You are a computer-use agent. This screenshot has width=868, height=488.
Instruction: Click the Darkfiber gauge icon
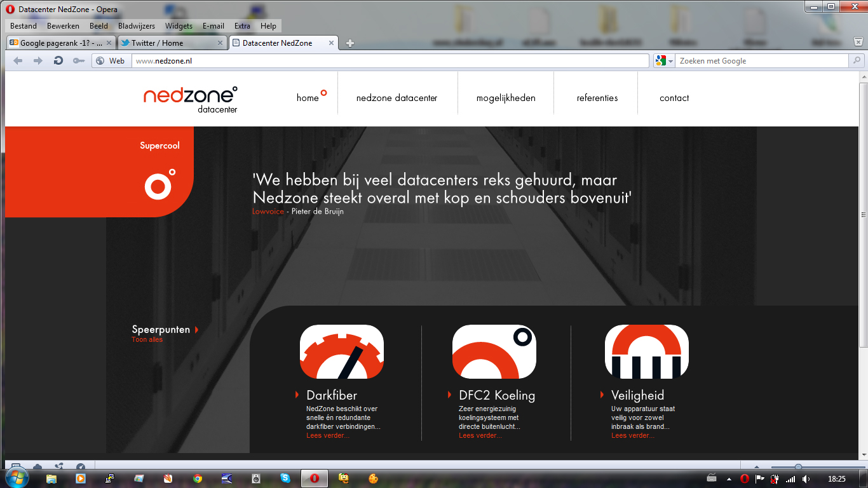(x=341, y=351)
